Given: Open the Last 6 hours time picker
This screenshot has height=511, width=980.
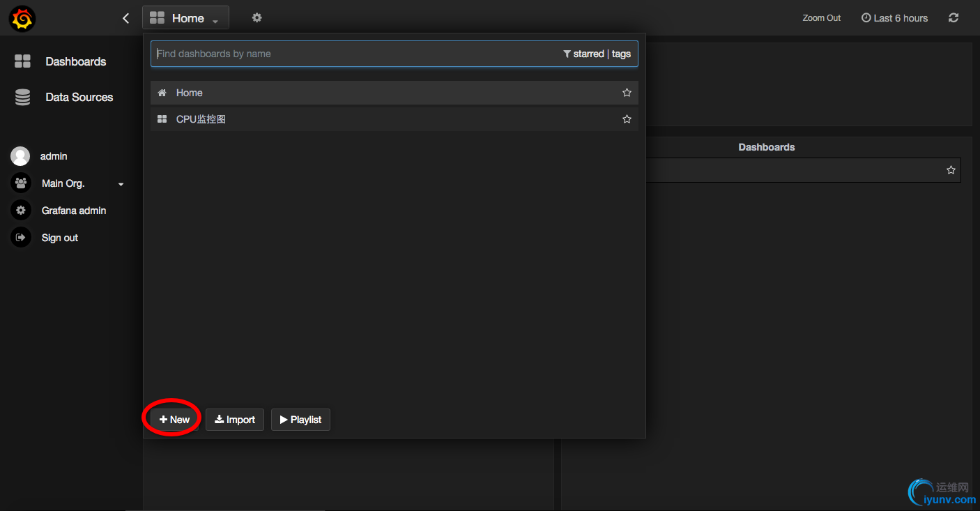Looking at the screenshot, I should tap(895, 18).
